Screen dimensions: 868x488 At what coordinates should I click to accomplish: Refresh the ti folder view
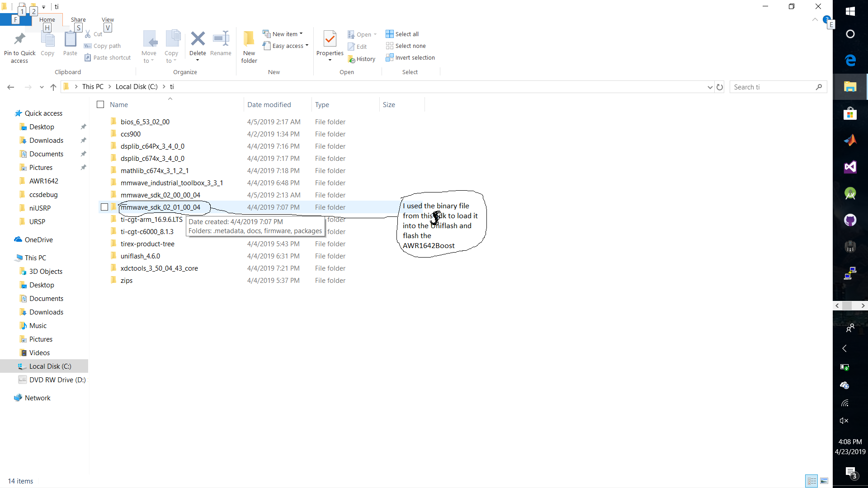click(720, 87)
